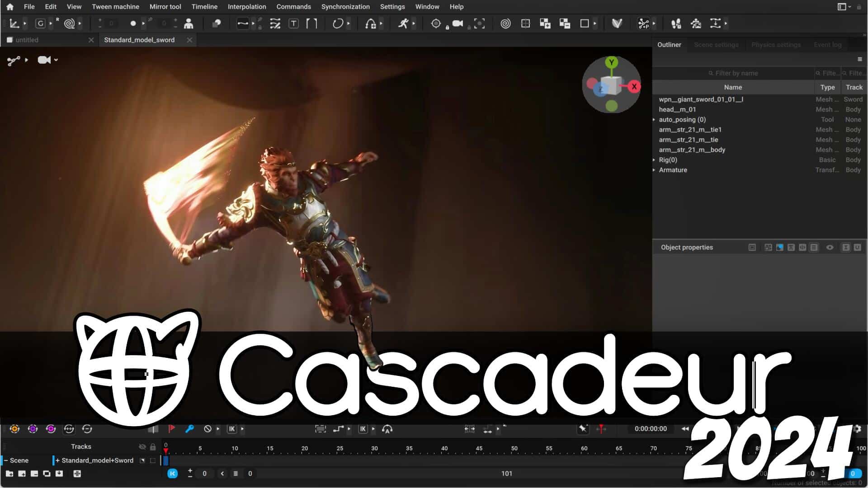Screen dimensions: 868x488
Task: Select the running-man animation mode icon
Action: point(404,23)
